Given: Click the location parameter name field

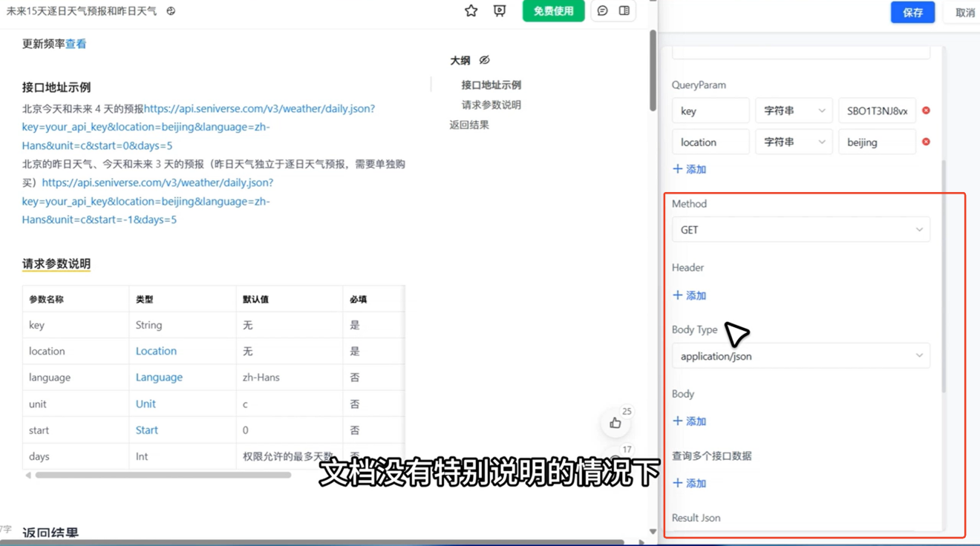Looking at the screenshot, I should [x=710, y=142].
